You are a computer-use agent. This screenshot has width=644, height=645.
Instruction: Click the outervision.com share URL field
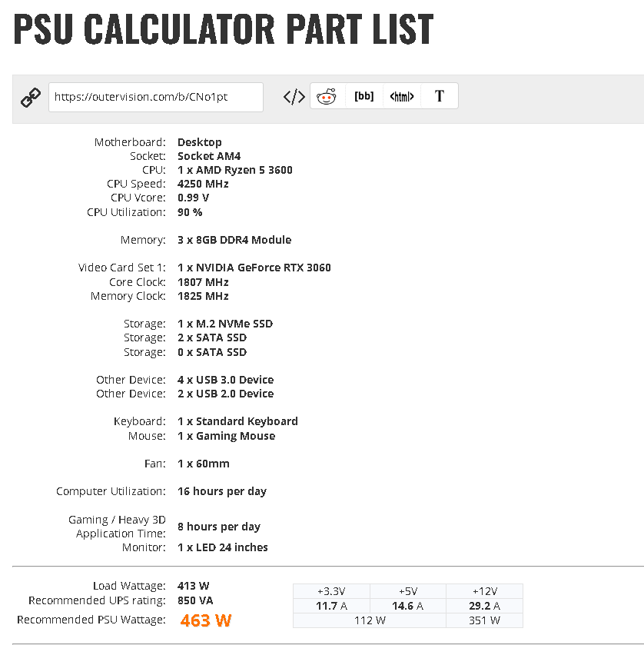156,97
